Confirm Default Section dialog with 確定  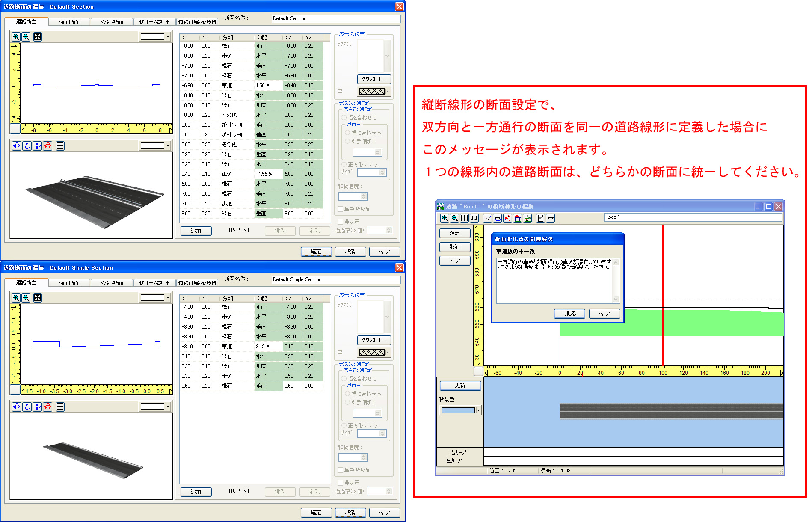pyautogui.click(x=316, y=252)
